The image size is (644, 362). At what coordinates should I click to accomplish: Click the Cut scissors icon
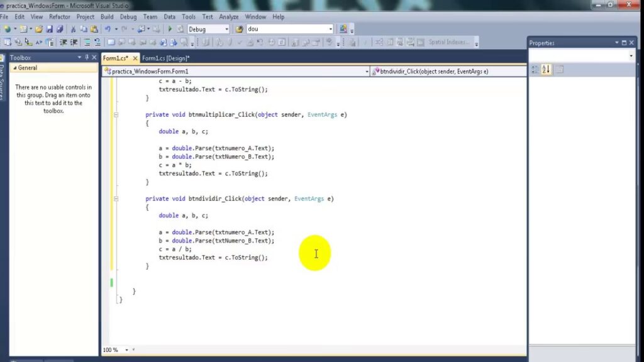pyautogui.click(x=74, y=29)
